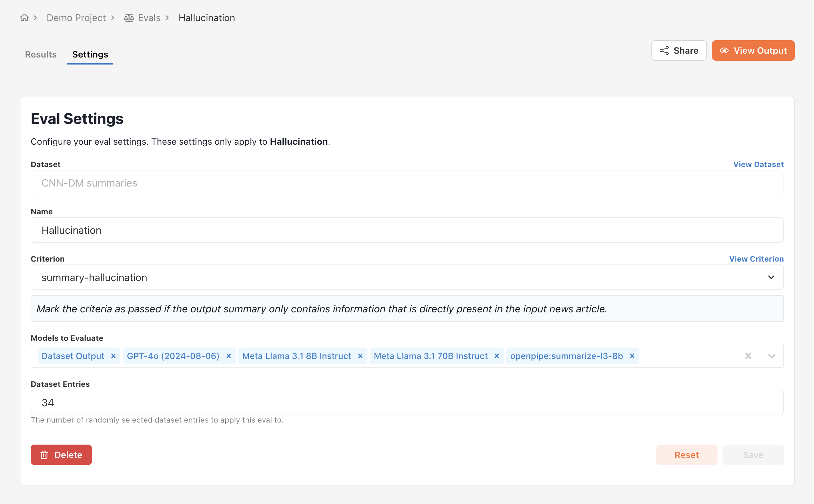Click the Share button

click(x=679, y=51)
